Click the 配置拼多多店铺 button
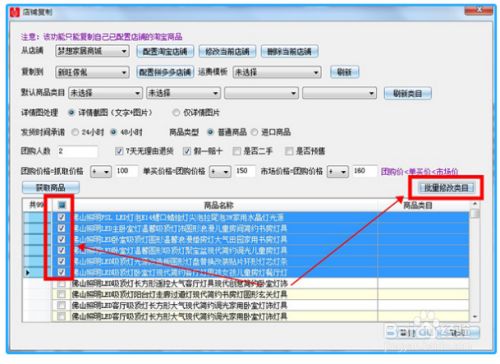500x364 pixels. click(x=165, y=72)
